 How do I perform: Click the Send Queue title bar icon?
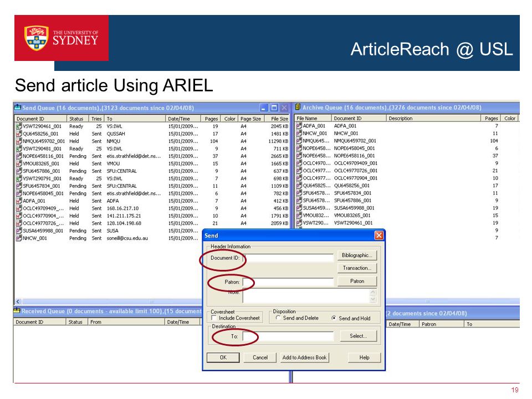point(17,107)
